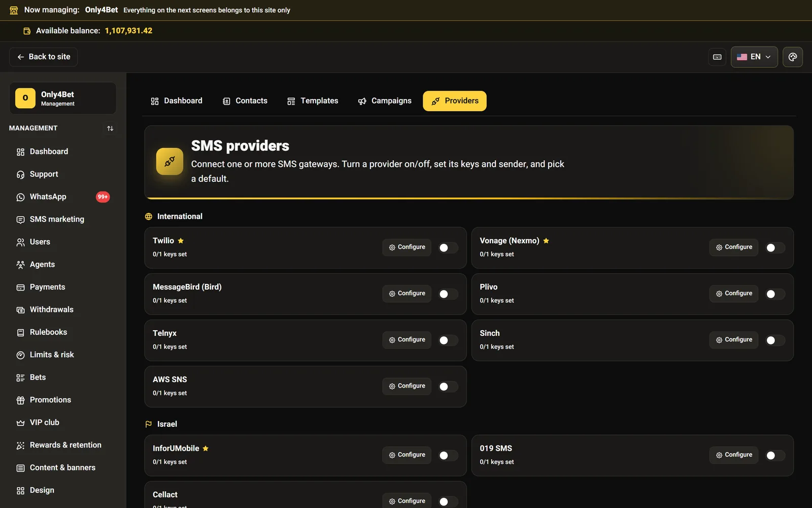Turn on the 019 SMS toggle

click(774, 456)
